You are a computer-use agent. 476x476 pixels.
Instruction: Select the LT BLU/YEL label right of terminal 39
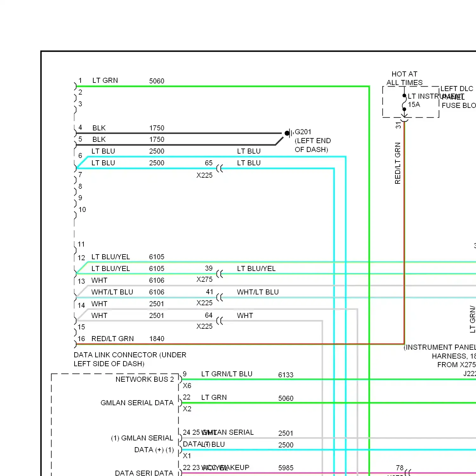point(256,268)
